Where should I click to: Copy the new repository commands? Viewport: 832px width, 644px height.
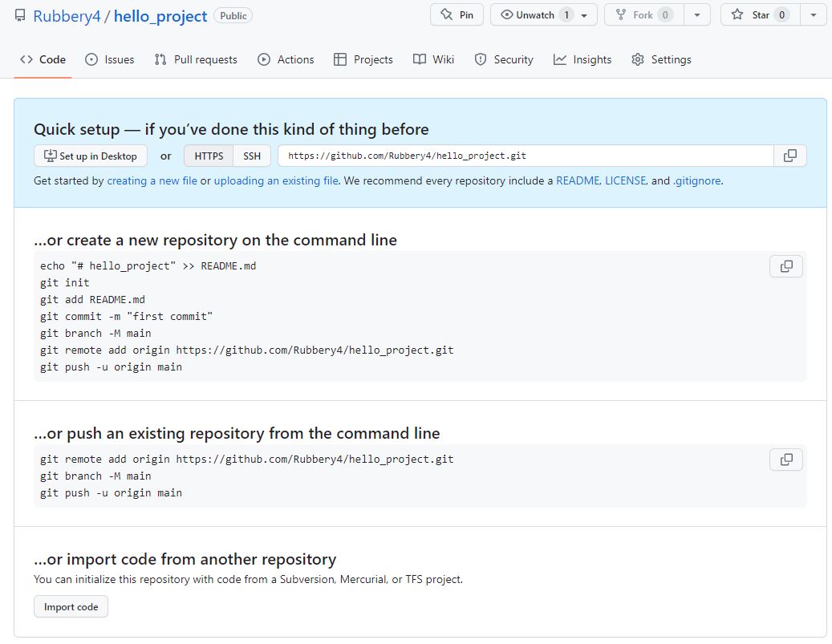coord(786,266)
